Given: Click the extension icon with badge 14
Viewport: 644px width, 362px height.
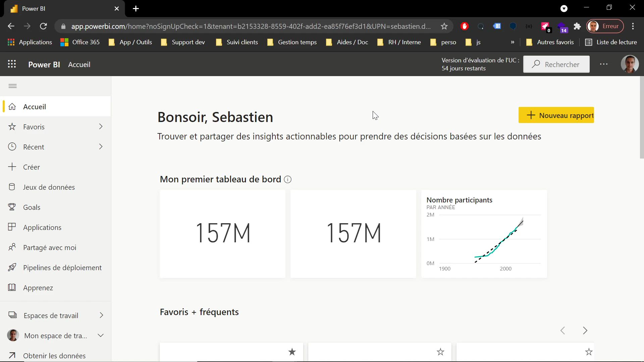Looking at the screenshot, I should pyautogui.click(x=562, y=27).
